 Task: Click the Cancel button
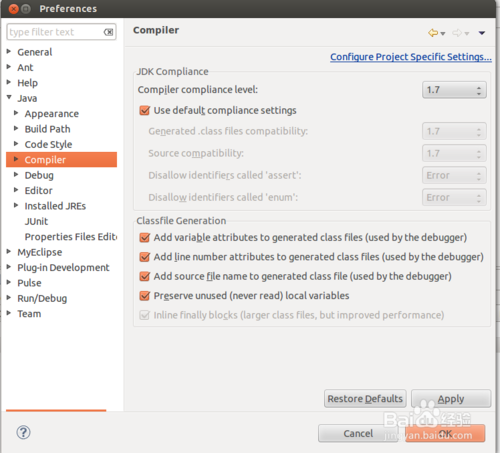[x=358, y=433]
